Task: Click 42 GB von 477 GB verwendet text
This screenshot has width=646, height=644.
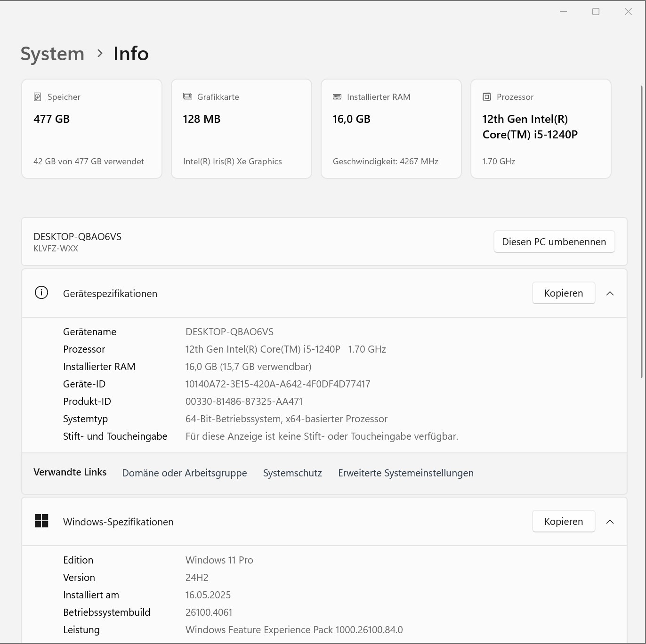Action: pyautogui.click(x=89, y=161)
